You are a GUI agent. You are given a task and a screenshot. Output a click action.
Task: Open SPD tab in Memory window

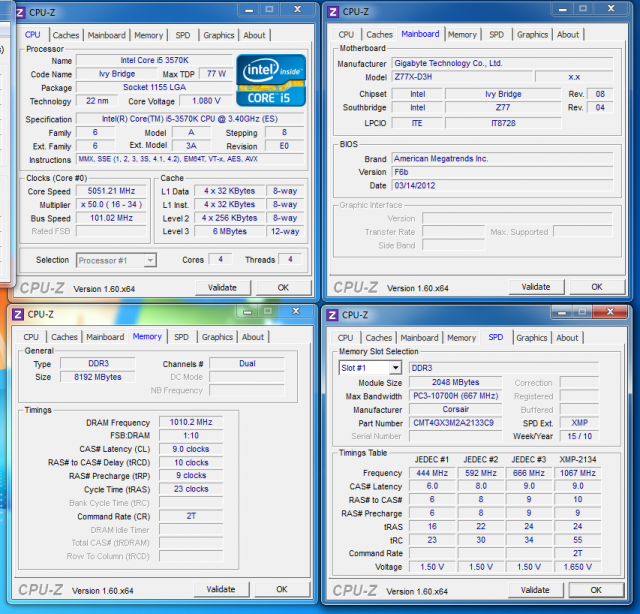point(181,337)
